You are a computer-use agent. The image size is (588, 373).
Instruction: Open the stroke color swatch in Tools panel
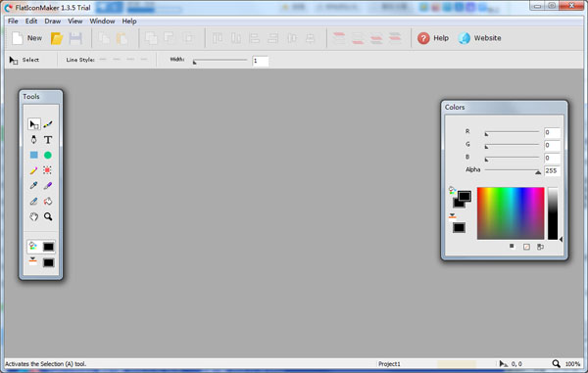click(x=48, y=262)
